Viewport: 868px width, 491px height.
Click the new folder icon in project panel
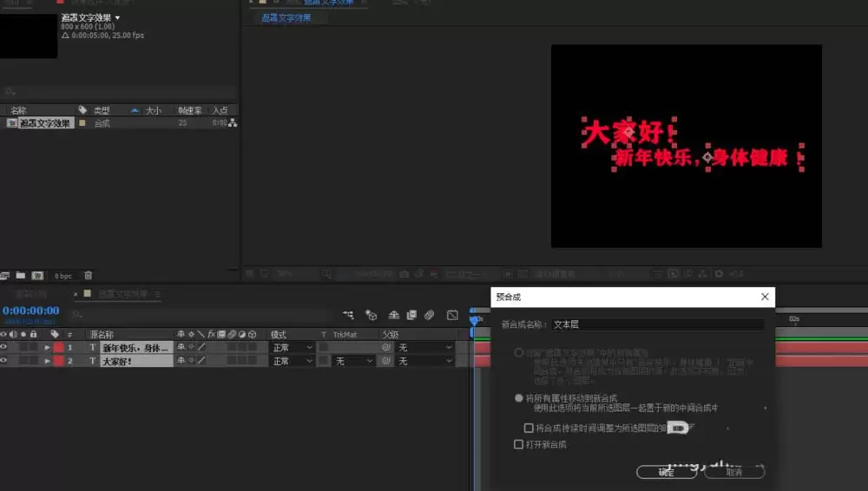21,275
